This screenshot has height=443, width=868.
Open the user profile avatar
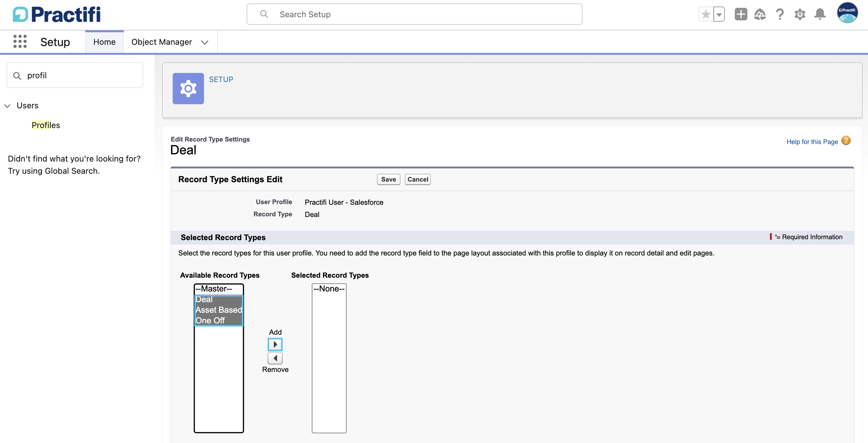click(x=847, y=13)
